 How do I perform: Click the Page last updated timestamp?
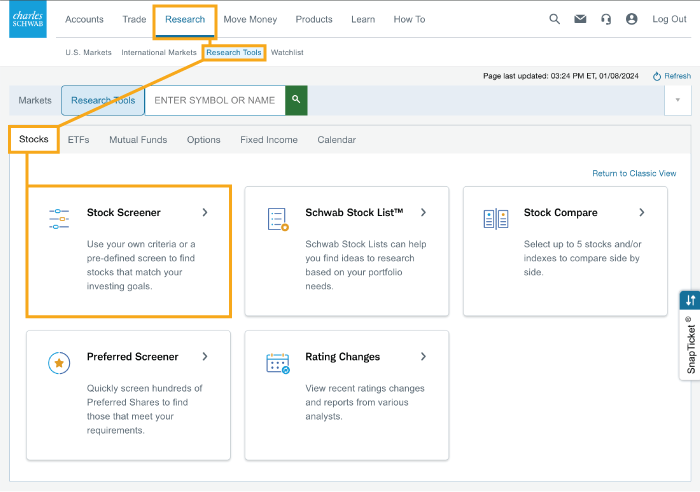tap(561, 76)
